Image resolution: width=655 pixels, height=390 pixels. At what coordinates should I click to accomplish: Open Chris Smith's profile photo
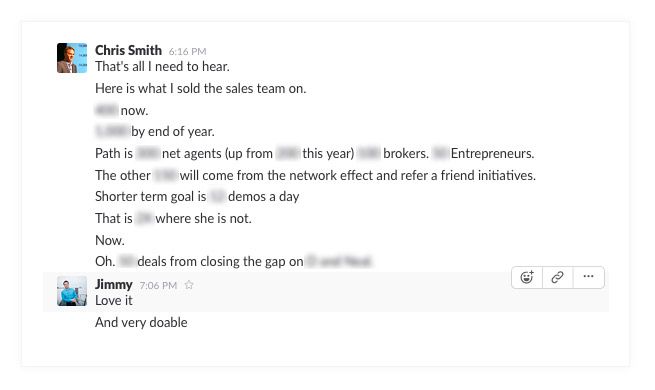pyautogui.click(x=72, y=58)
